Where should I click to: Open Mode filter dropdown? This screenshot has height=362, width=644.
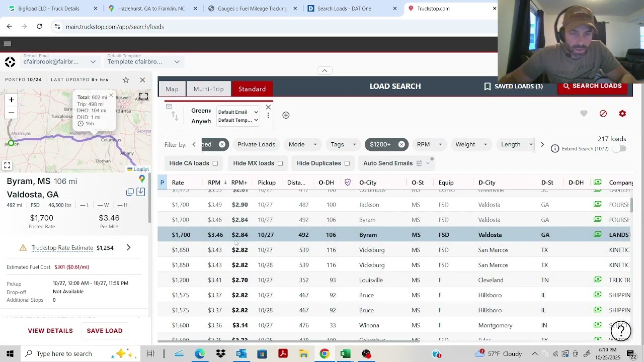(302, 145)
